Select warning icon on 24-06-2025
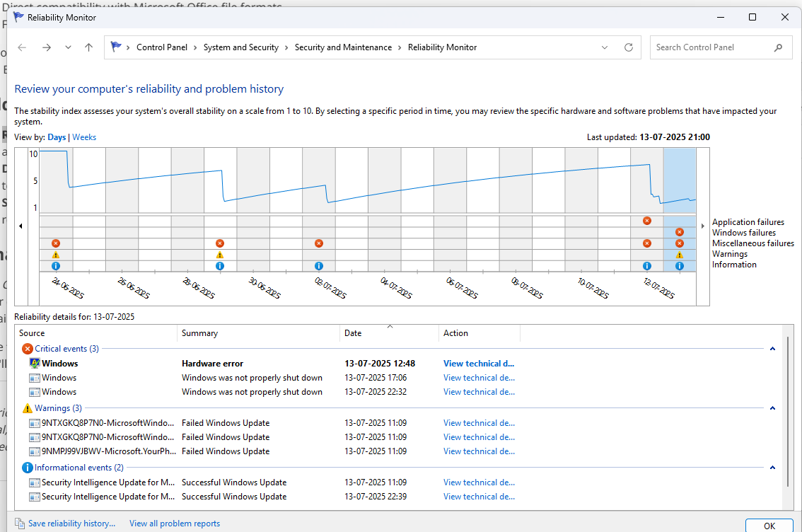 click(56, 255)
